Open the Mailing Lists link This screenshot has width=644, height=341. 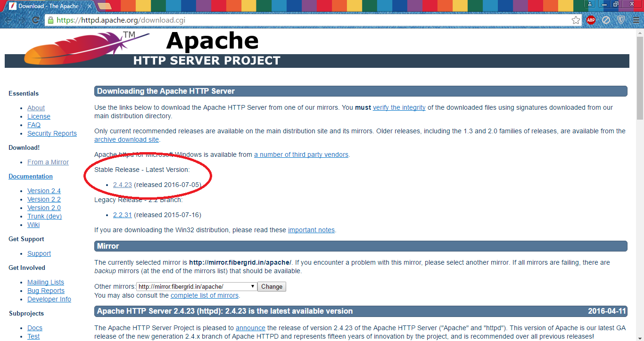pos(46,282)
